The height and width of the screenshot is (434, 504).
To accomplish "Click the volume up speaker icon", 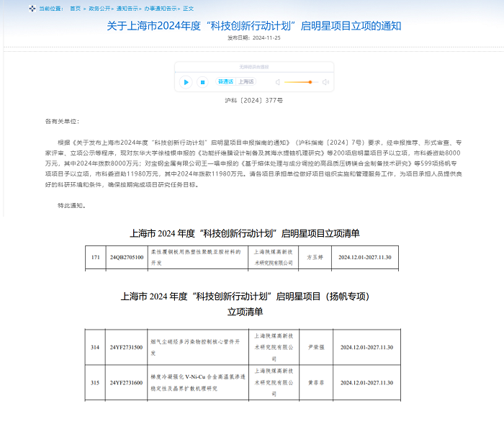I will tap(325, 82).
